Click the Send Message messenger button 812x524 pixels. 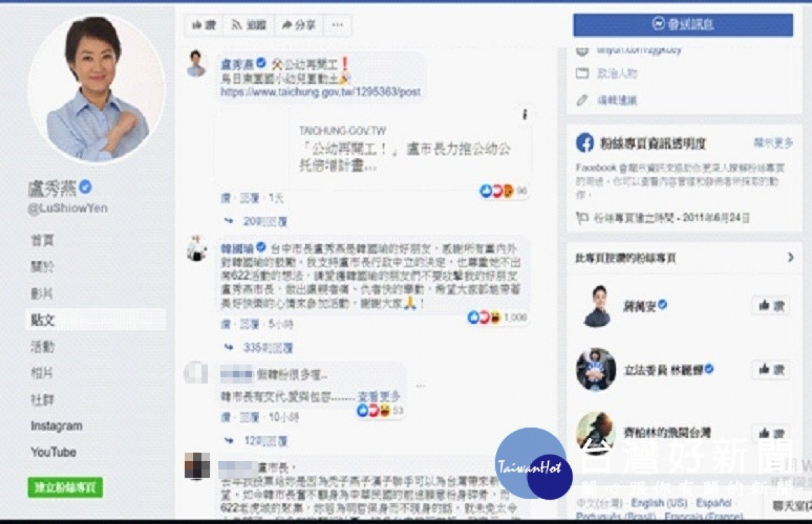click(683, 25)
